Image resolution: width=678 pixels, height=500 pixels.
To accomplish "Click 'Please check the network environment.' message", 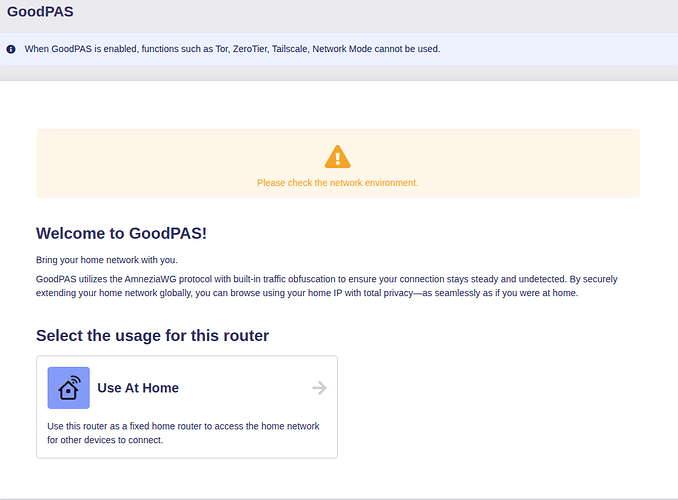I will [x=338, y=183].
